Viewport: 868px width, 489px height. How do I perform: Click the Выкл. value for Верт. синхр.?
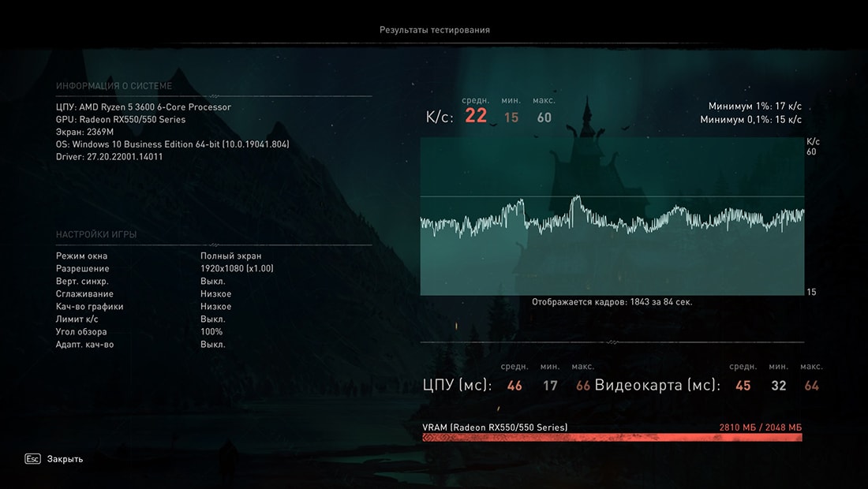pos(212,281)
